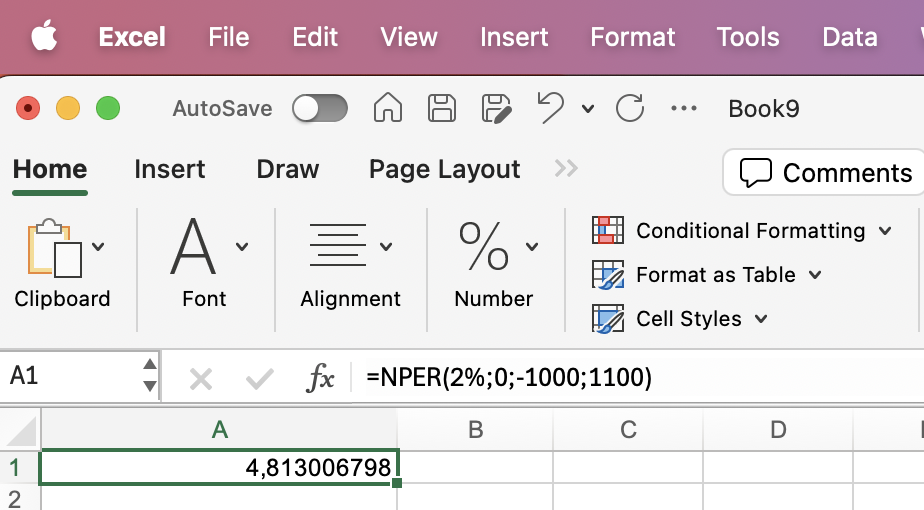Click the Cell Styles icon
Image resolution: width=924 pixels, height=510 pixels.
(x=608, y=319)
